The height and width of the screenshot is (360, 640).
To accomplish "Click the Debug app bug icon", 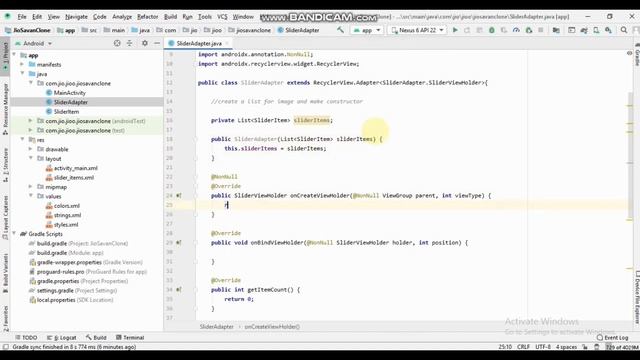I will coord(492,30).
